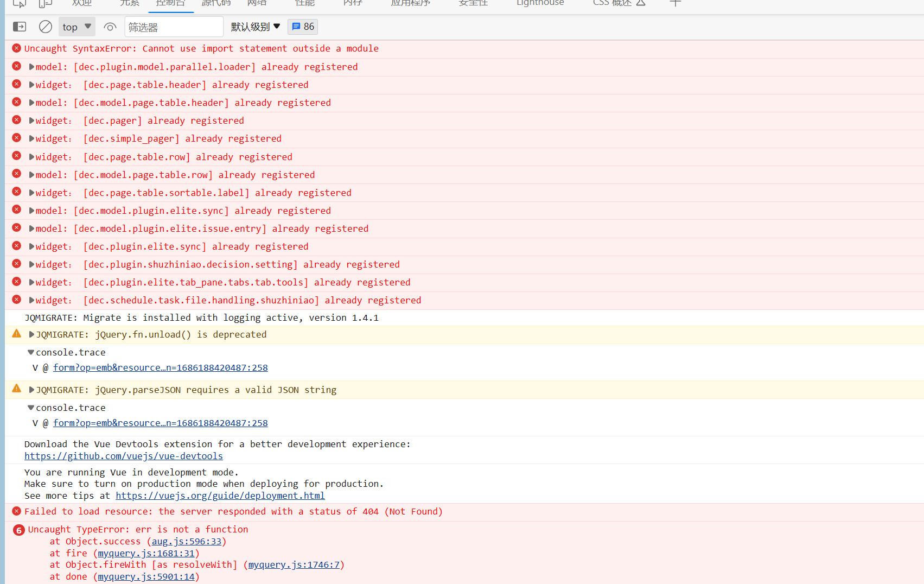Expand the dec.plugin.model.parallel.loader error row
This screenshot has width=924, height=584.
pos(32,67)
